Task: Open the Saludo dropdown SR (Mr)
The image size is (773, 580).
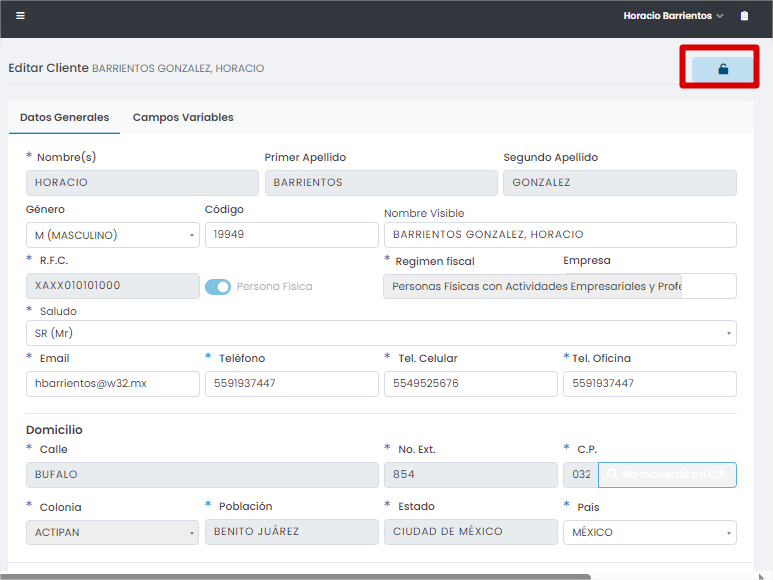Action: click(381, 333)
